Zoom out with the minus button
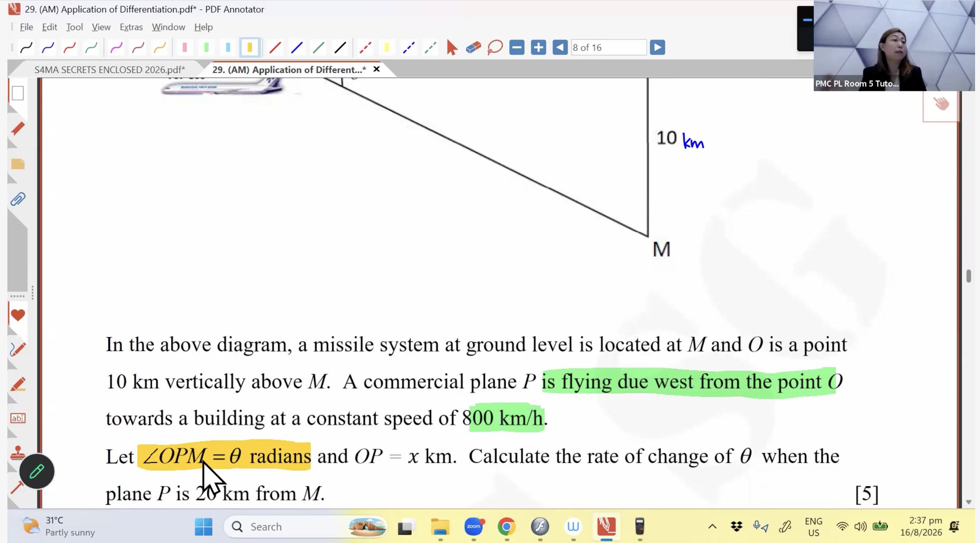Viewport: 980px width, 543px height. pos(517,47)
